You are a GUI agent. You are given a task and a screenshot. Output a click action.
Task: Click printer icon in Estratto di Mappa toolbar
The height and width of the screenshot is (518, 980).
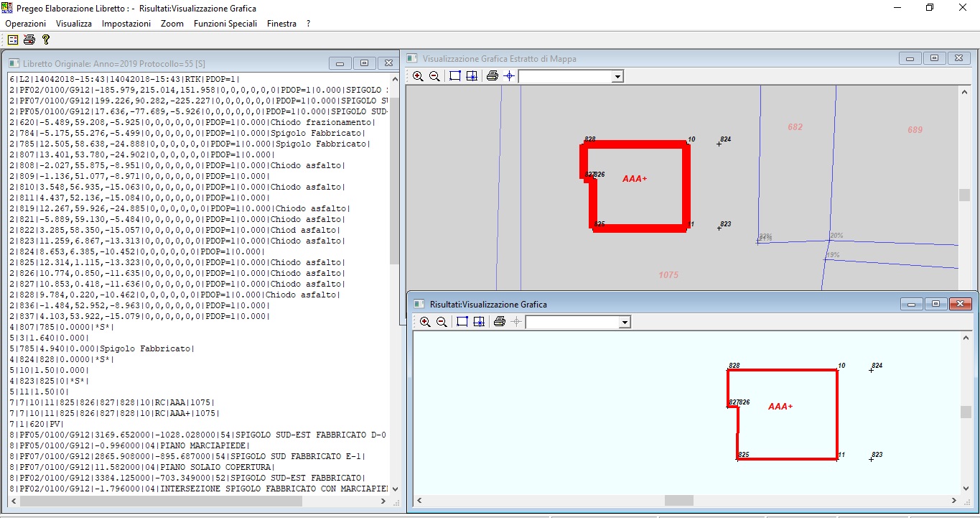coord(492,76)
